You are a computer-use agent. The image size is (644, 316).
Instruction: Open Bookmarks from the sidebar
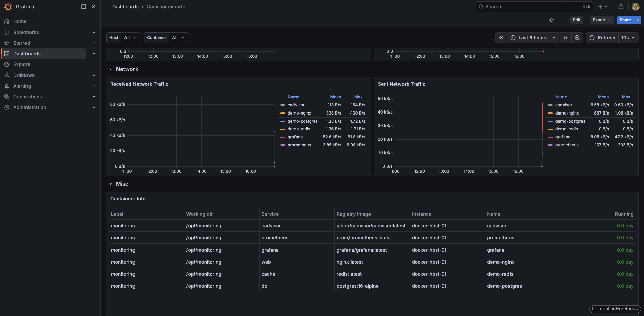click(x=25, y=32)
